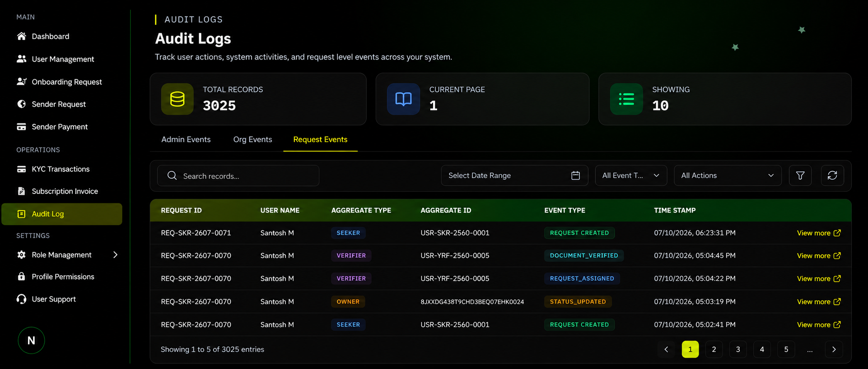Switch to Org Events tab
Viewport: 868px width, 369px height.
pyautogui.click(x=252, y=139)
